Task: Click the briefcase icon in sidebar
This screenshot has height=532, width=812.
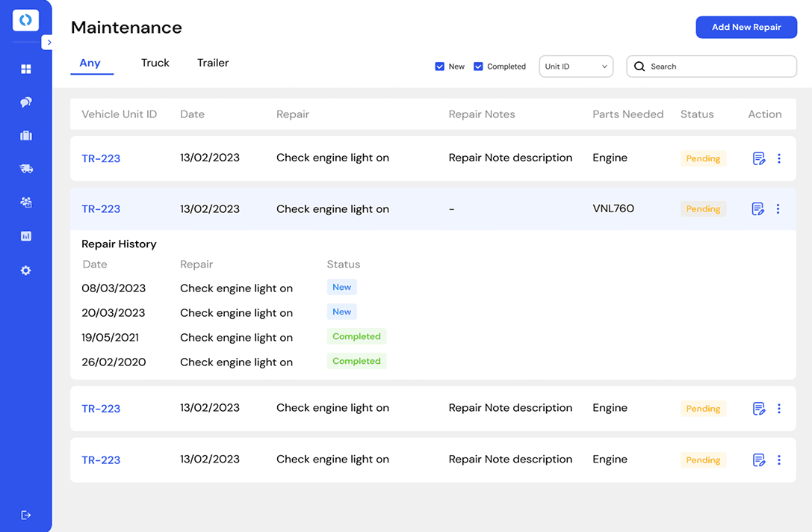Action: coord(26,136)
